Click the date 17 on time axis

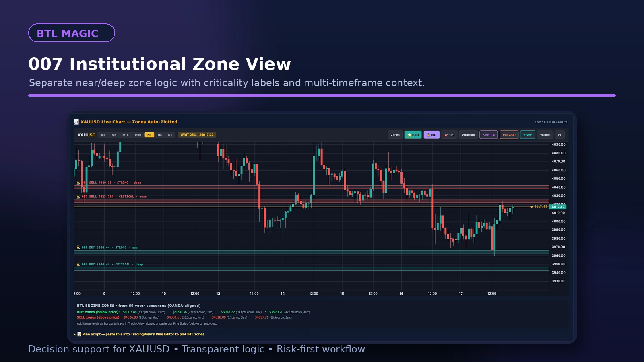pyautogui.click(x=461, y=294)
